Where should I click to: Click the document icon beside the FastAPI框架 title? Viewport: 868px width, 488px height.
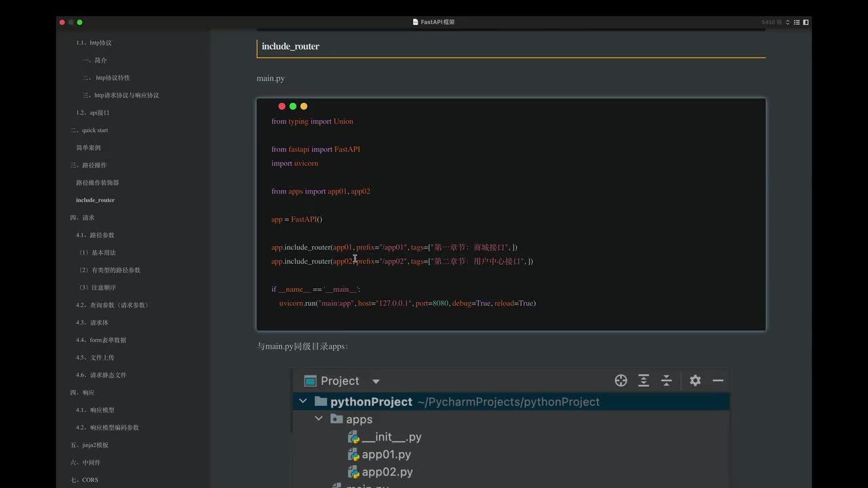pyautogui.click(x=416, y=22)
